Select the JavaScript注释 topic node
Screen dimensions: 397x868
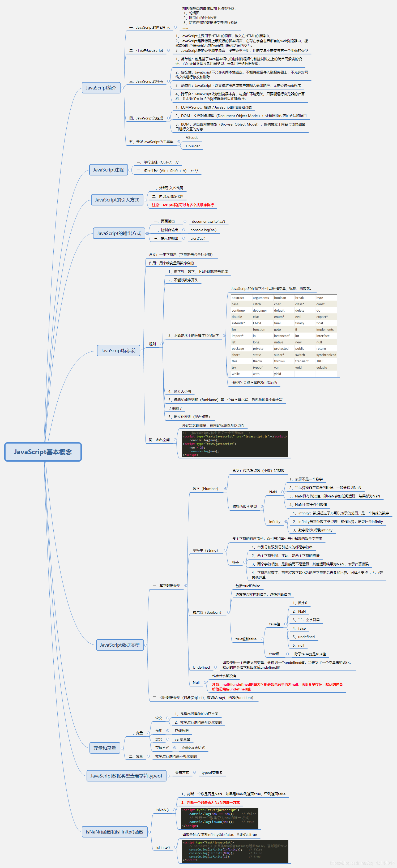coord(109,170)
